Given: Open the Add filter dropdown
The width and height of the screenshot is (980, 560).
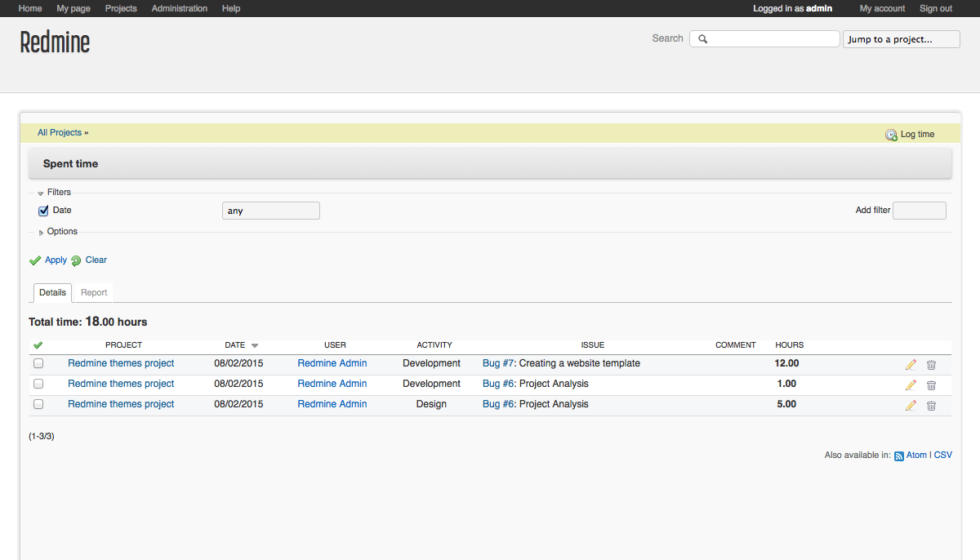Looking at the screenshot, I should point(920,211).
